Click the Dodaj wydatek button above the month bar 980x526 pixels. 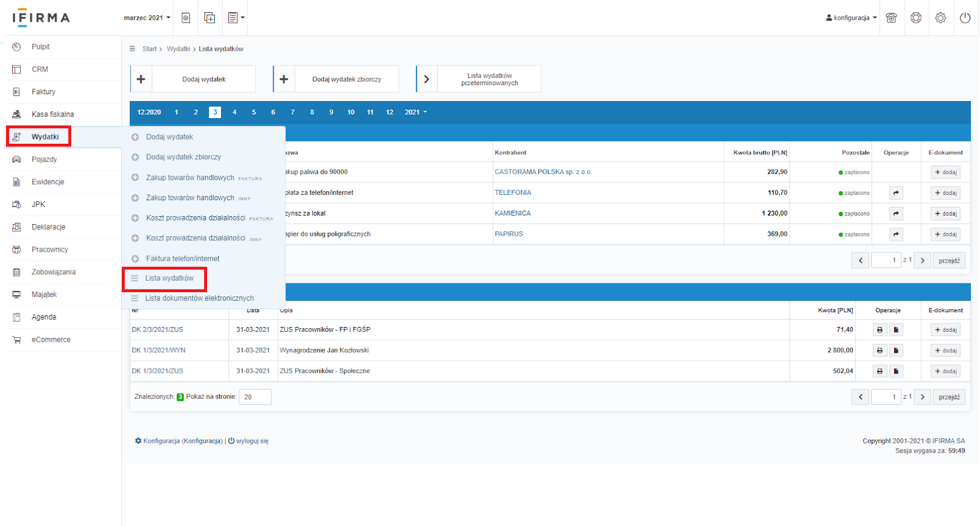click(193, 79)
